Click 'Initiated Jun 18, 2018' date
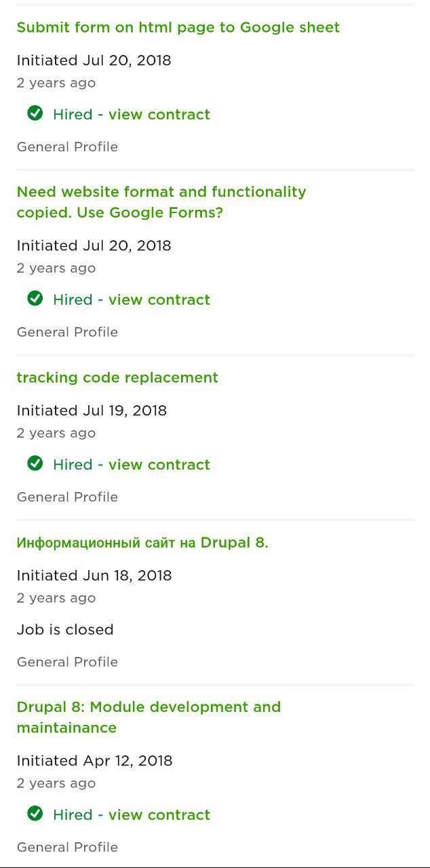The width and height of the screenshot is (430, 868). click(94, 575)
